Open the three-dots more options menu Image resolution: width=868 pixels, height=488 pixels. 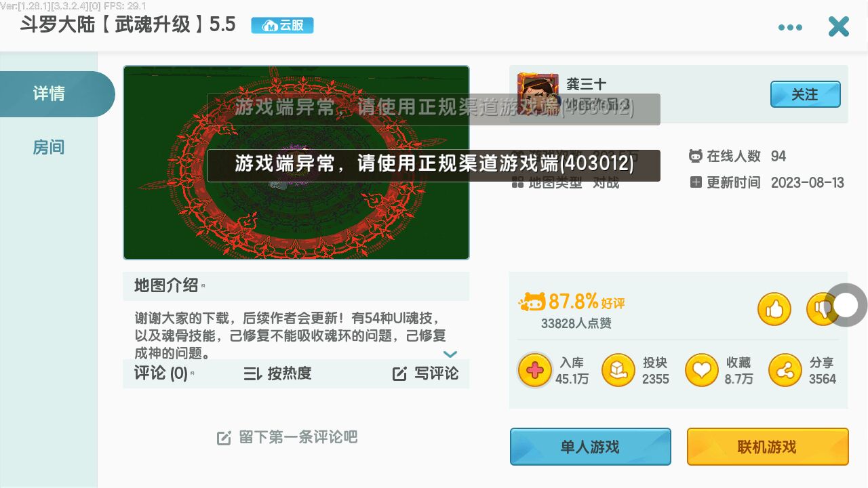click(x=790, y=27)
